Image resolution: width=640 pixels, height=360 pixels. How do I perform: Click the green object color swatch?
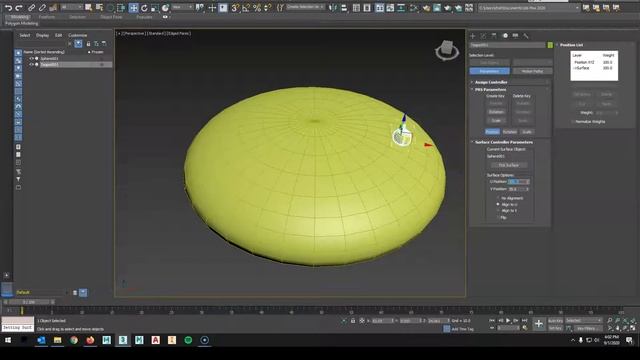[550, 45]
